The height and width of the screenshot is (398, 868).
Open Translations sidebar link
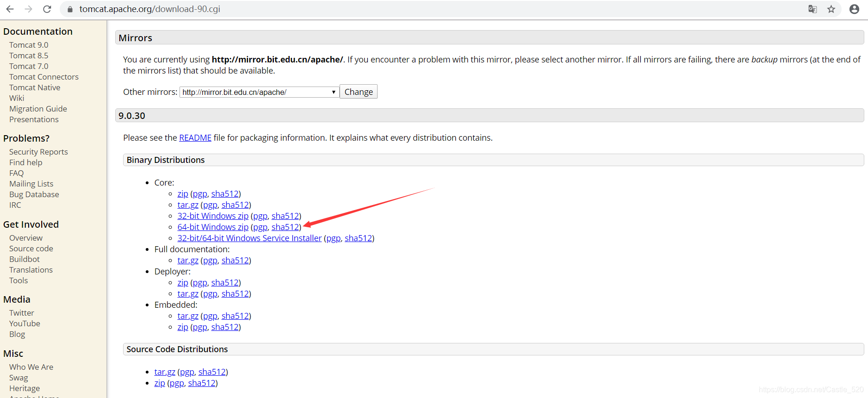tap(31, 270)
